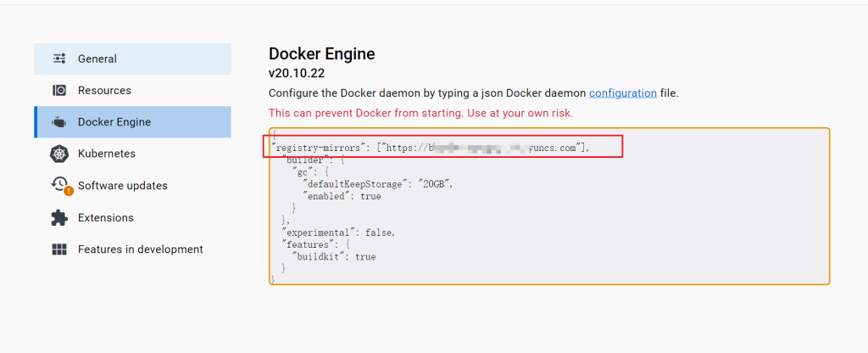Select Docker Engine in the sidebar
Screen dimensions: 868x353
coord(114,122)
